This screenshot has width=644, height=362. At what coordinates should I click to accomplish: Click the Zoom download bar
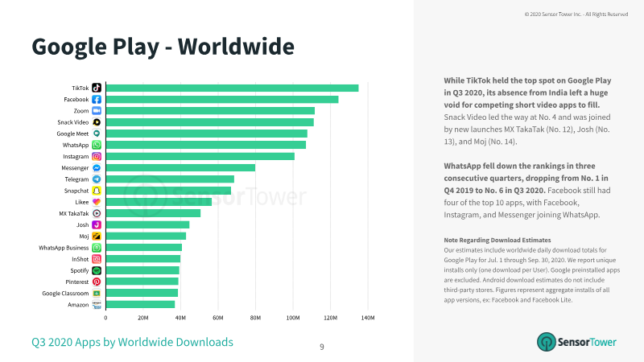pos(210,111)
